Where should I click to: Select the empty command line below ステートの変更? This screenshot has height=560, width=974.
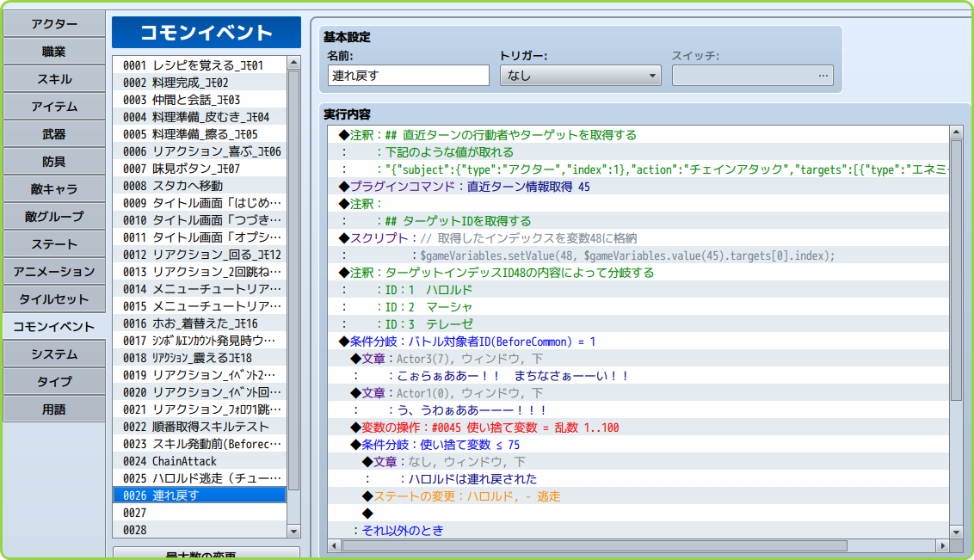click(x=638, y=514)
